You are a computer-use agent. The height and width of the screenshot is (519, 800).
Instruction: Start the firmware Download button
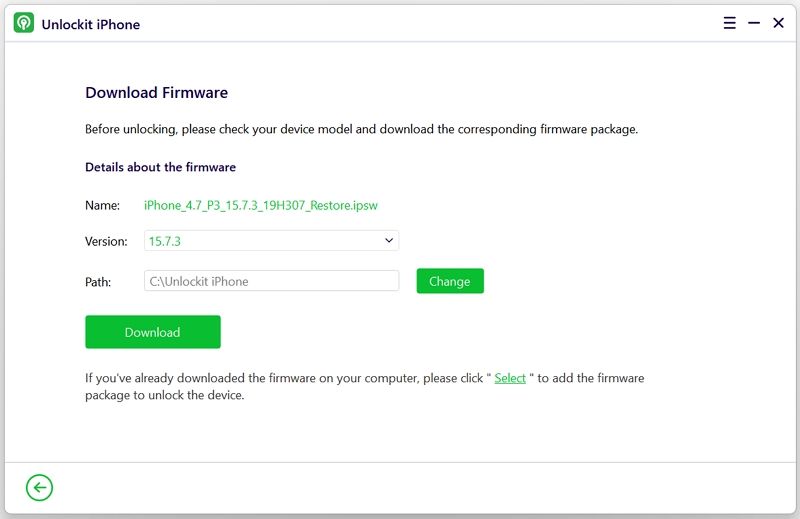(x=153, y=332)
